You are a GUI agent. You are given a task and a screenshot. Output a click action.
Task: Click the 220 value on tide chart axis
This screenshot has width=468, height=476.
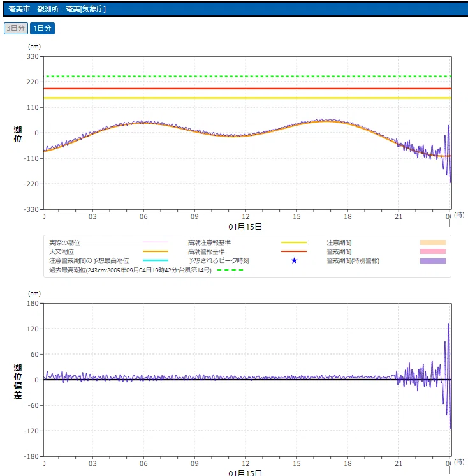33,82
